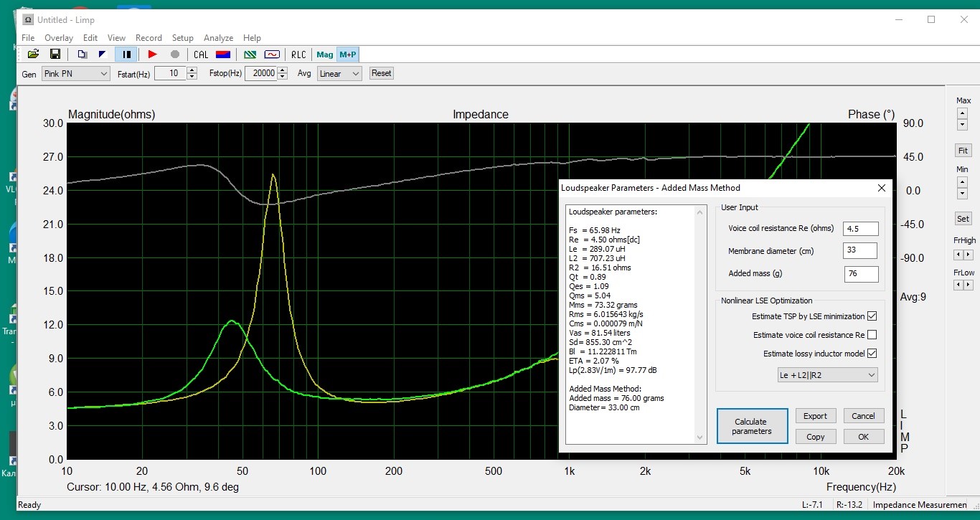This screenshot has height=520, width=980.
Task: Open the Gen Pink PN dropdown
Action: tap(75, 74)
